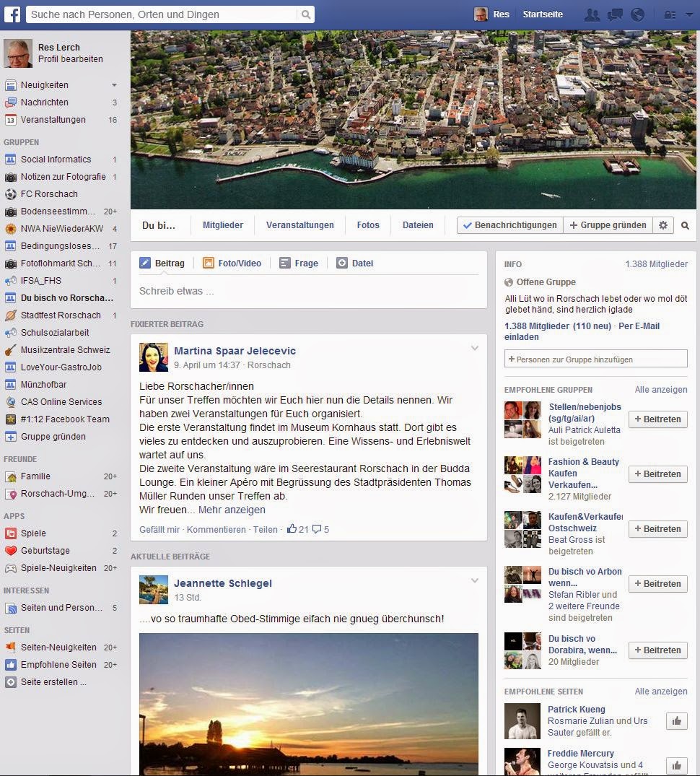Like Freddie Mercury page with thumbs-up
The height and width of the screenshot is (776, 700).
coord(677,764)
